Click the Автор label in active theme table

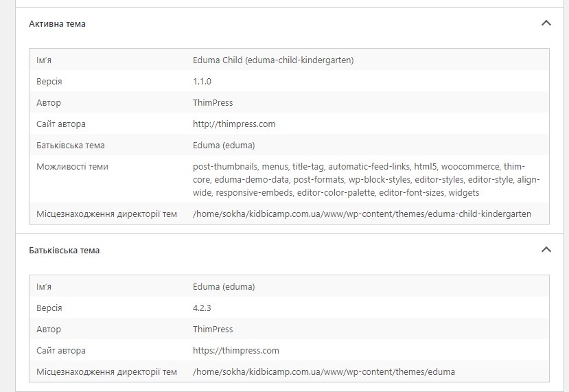[49, 103]
